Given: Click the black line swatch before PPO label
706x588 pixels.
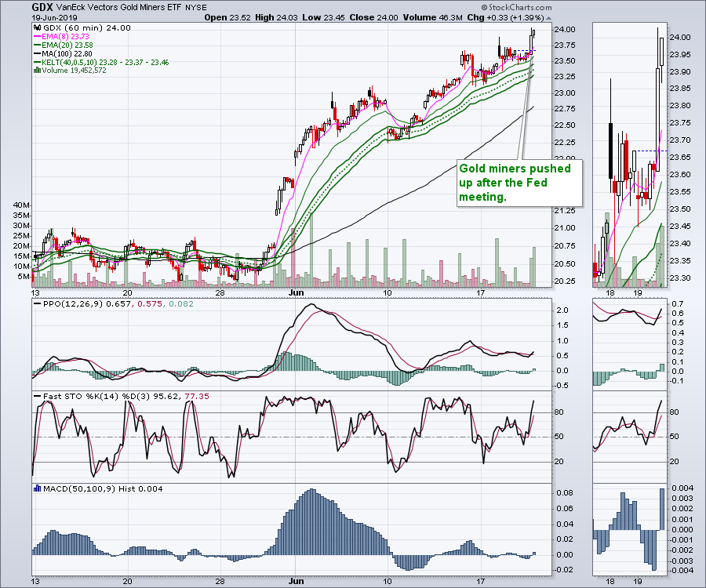Looking at the screenshot, I should (x=38, y=304).
